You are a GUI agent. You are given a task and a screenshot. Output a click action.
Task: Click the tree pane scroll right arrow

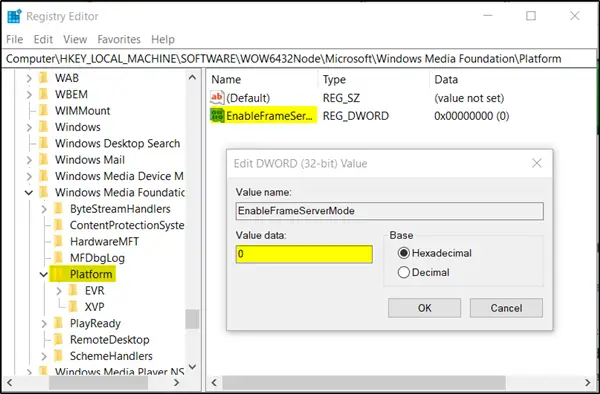coord(176,383)
